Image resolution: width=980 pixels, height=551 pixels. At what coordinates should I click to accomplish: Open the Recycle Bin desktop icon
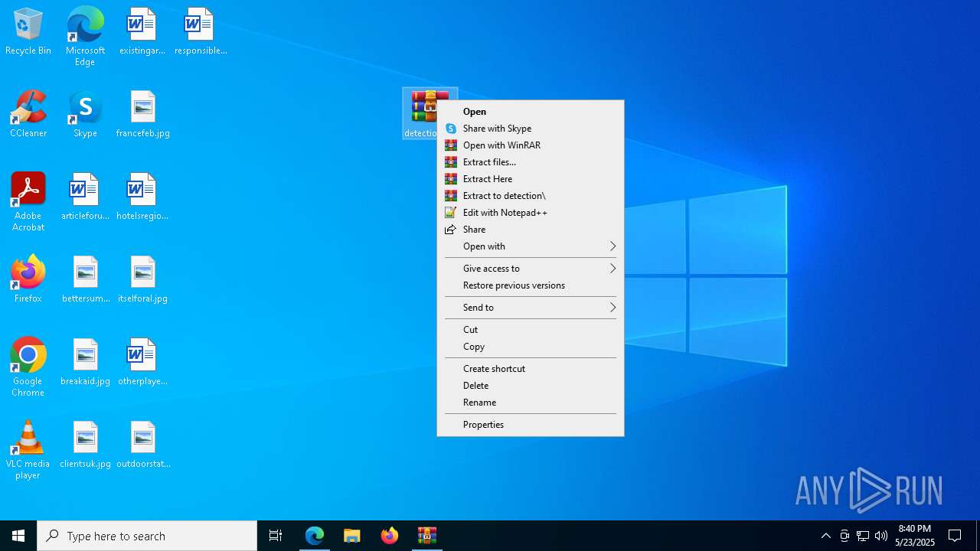tap(28, 32)
